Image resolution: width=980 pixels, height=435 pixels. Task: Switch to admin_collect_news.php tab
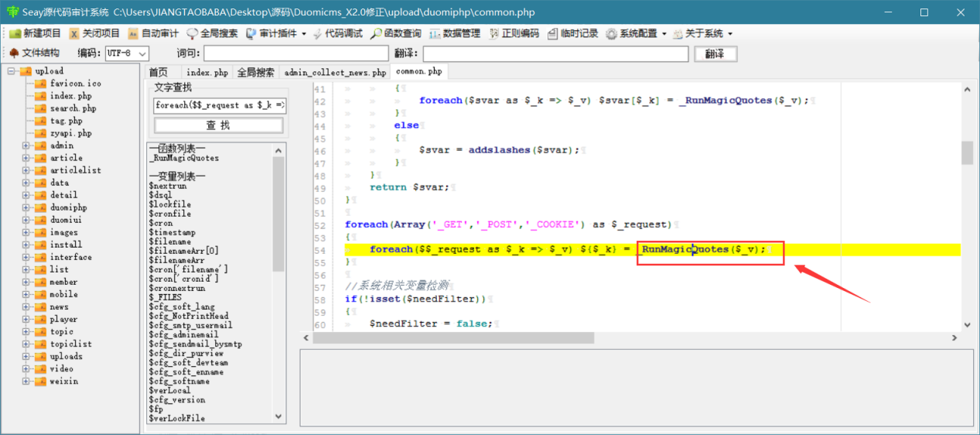click(x=335, y=72)
